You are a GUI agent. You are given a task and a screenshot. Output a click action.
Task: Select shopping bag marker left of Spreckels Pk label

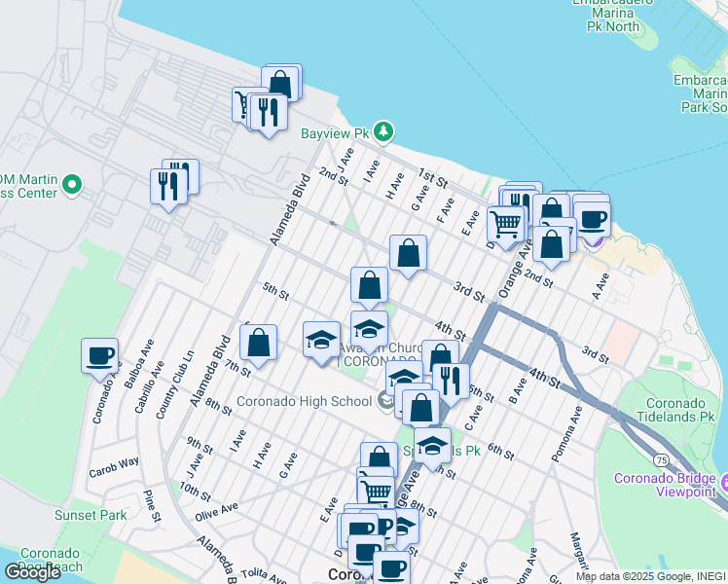(379, 457)
